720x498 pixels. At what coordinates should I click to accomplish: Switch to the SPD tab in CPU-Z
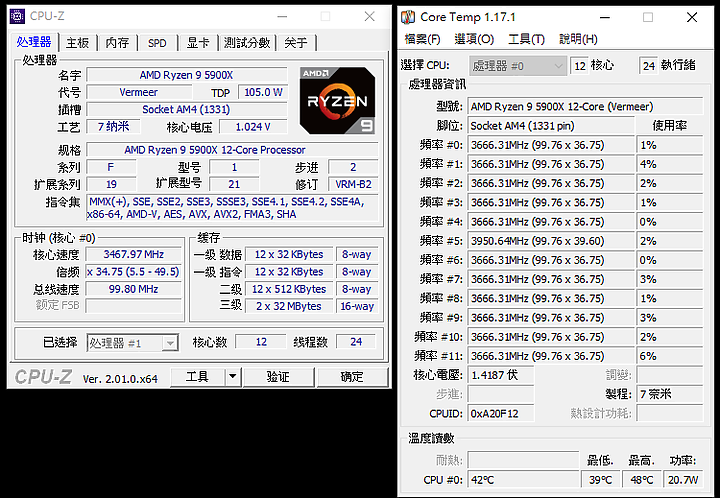(x=157, y=43)
